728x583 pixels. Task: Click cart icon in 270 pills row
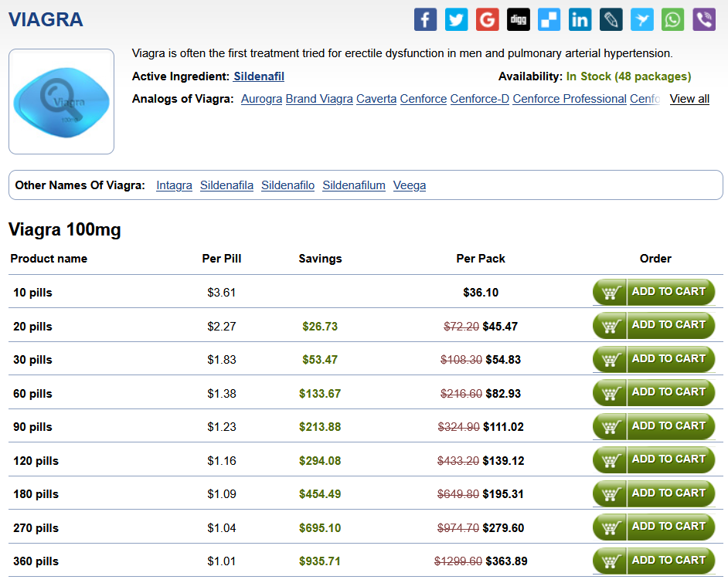tap(610, 527)
